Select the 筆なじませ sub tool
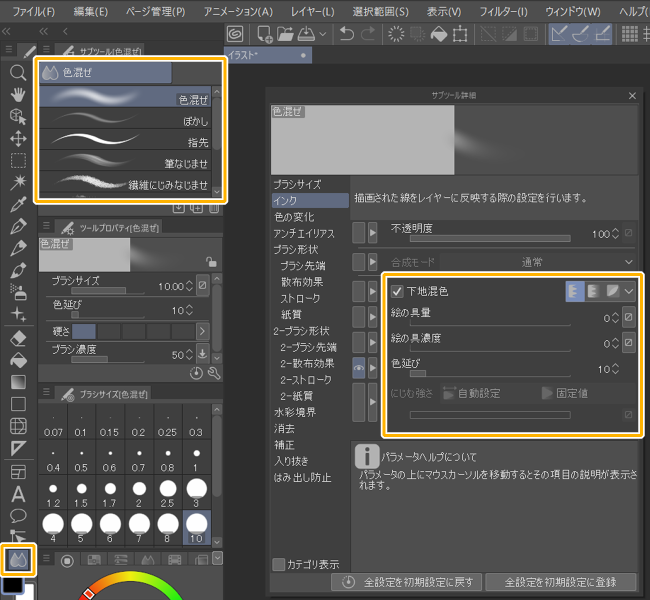This screenshot has height=600, width=650. 126,161
